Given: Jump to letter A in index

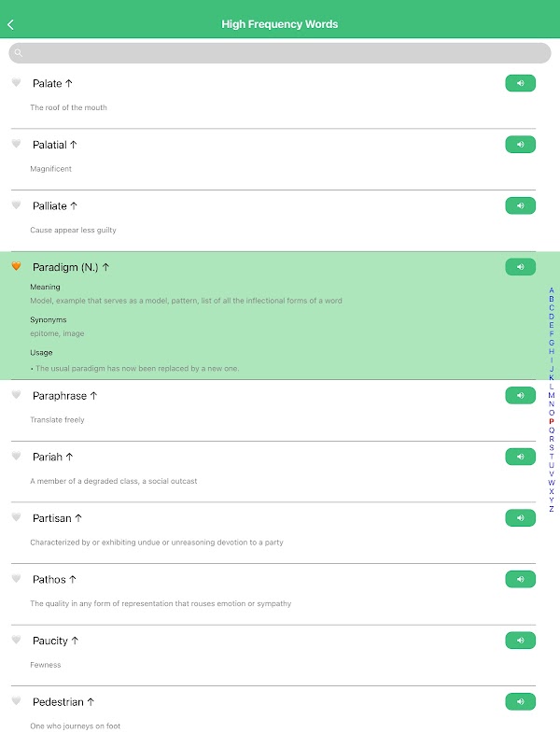Looking at the screenshot, I should (552, 290).
